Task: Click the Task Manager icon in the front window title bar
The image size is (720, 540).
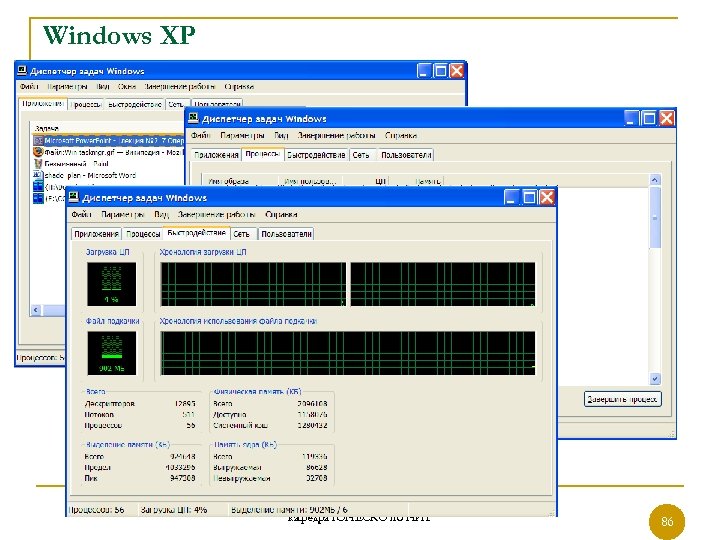Action: pyautogui.click(x=73, y=197)
